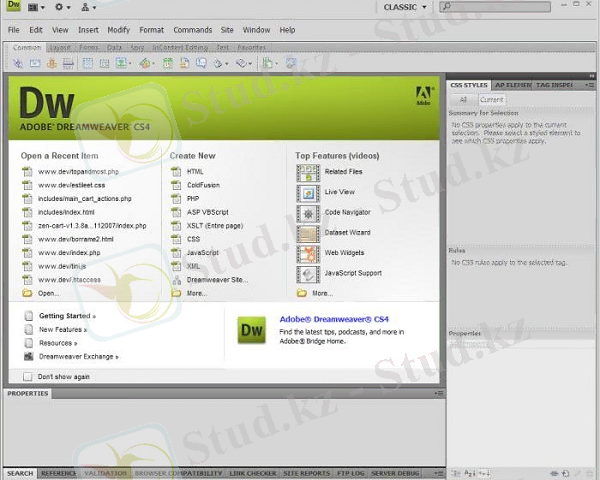Click the Templates insert icon
Viewport: 600px width, 480px height.
click(267, 63)
